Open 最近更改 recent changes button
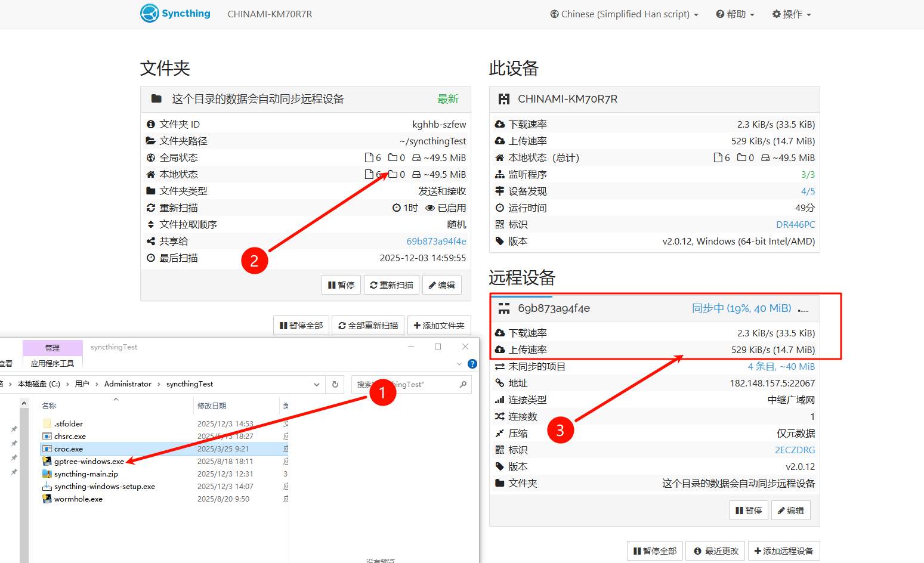The width and height of the screenshot is (924, 563). click(x=716, y=551)
